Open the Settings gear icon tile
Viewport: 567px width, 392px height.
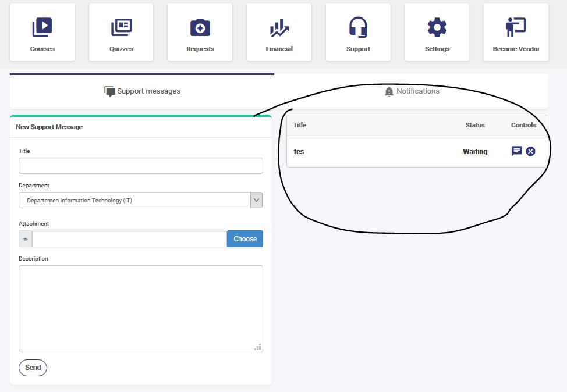pos(437,27)
